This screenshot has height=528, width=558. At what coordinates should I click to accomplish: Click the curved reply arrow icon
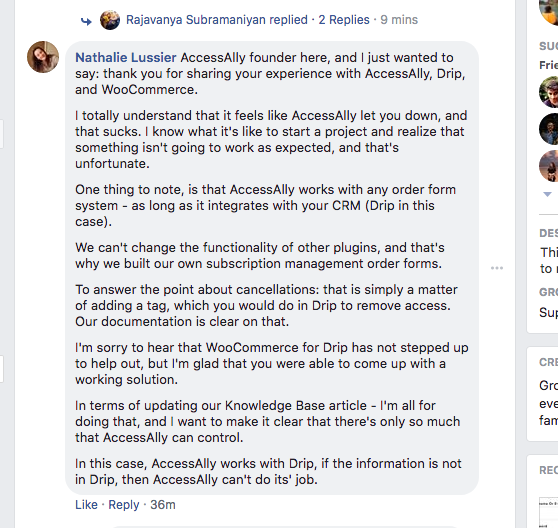pyautogui.click(x=86, y=22)
